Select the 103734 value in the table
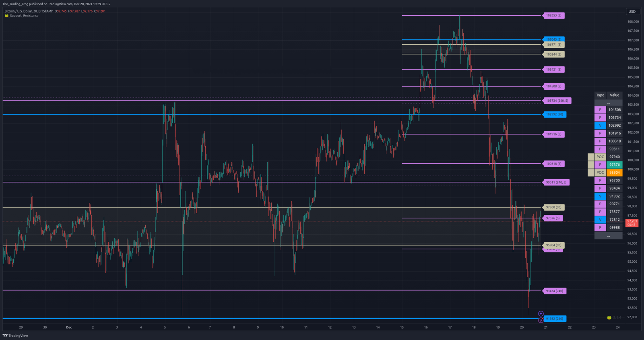 click(x=615, y=117)
